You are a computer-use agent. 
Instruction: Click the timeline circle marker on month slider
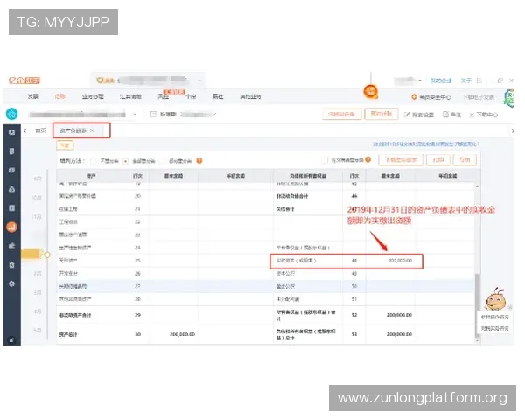47,255
